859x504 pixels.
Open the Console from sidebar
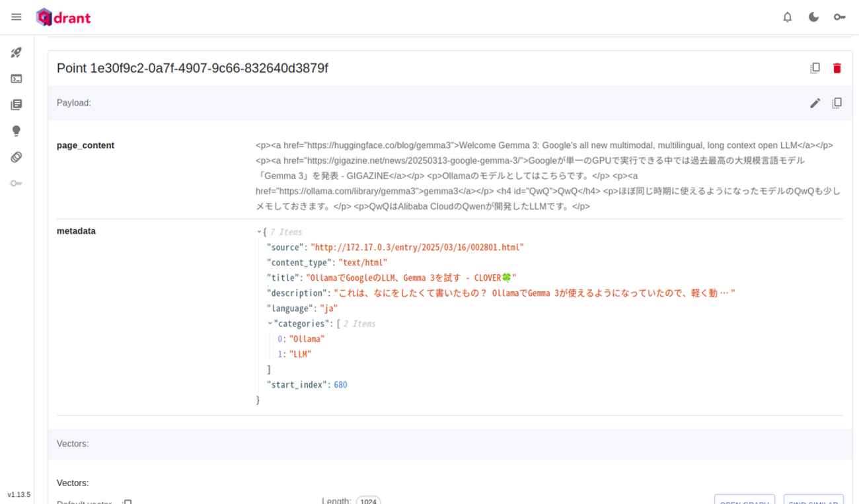click(x=17, y=79)
